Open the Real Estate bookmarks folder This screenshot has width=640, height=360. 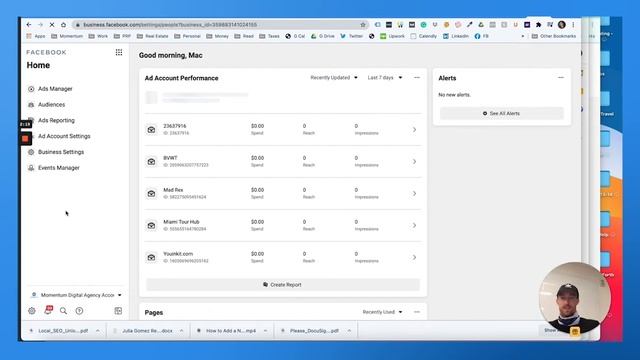tap(153, 36)
